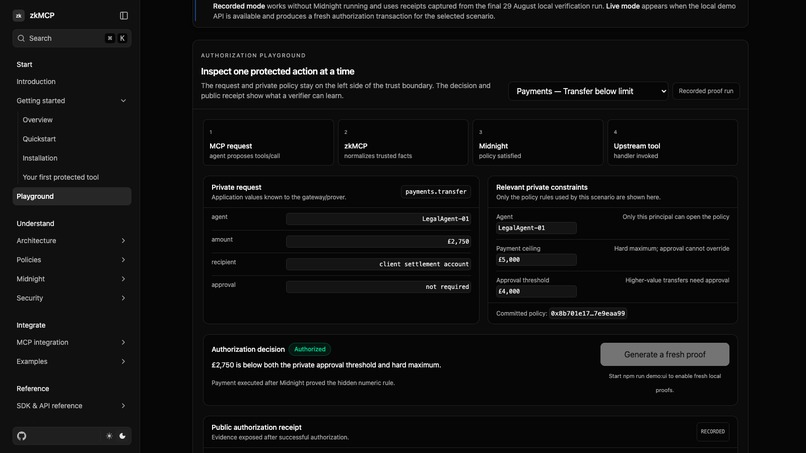
Task: Toggle the sidebar collapse icon
Action: 124,15
